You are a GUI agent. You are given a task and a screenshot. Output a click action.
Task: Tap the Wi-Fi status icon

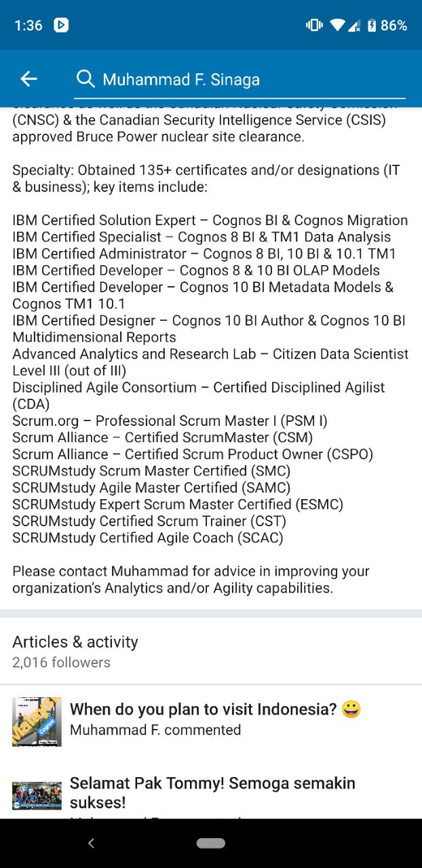(x=337, y=25)
